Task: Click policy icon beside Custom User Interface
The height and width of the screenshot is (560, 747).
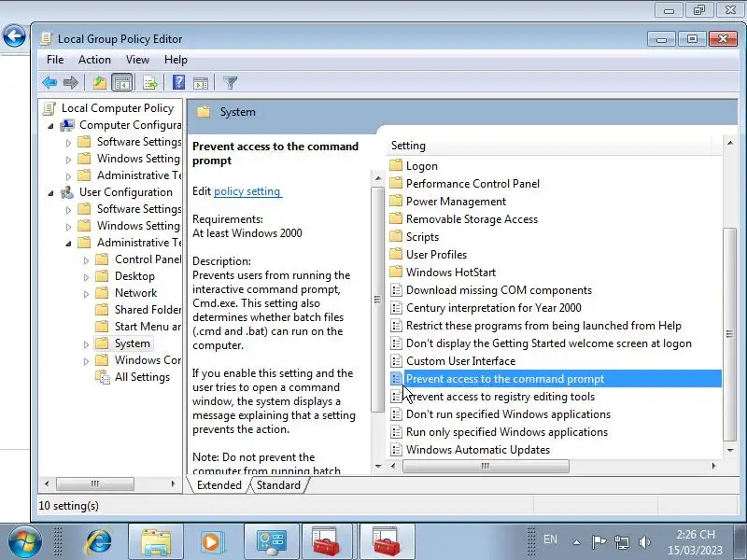Action: [x=396, y=361]
